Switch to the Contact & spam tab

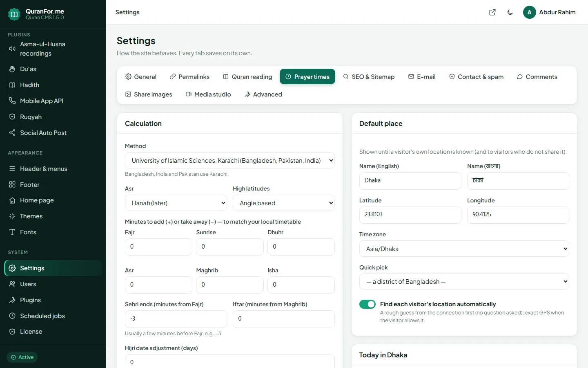click(x=476, y=77)
